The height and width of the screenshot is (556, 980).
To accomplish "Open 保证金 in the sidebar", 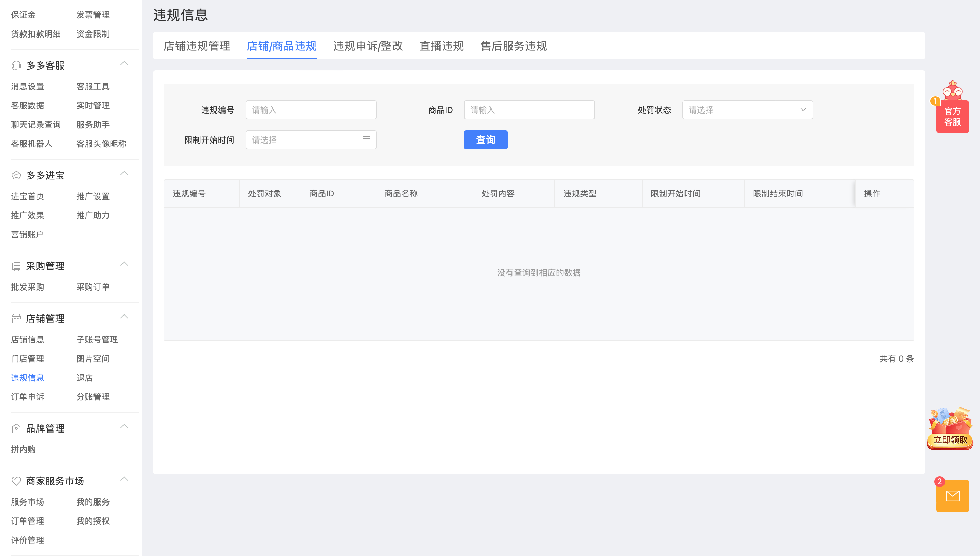I will pyautogui.click(x=23, y=15).
